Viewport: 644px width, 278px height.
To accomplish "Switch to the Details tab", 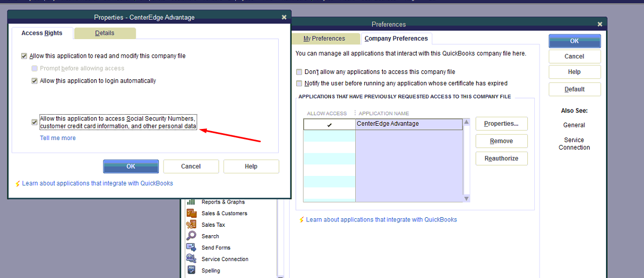I will pyautogui.click(x=105, y=33).
